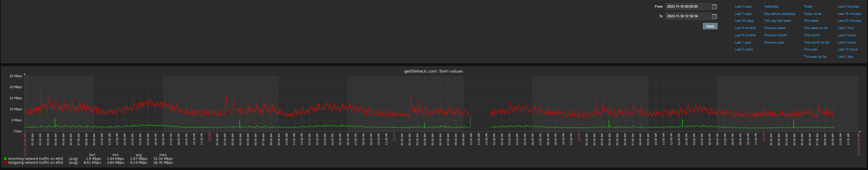This screenshot has width=868, height=170.
Task: Click the 11/16 date marker on x-axis
Action: tap(209, 137)
